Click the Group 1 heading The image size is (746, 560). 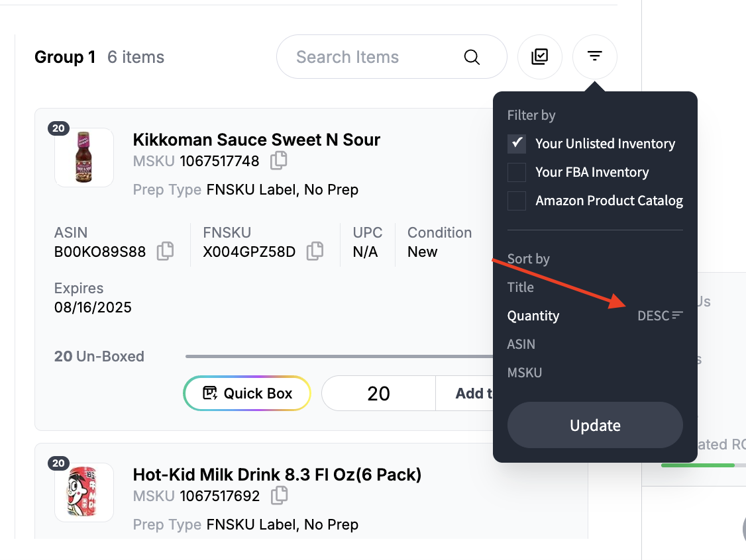(65, 57)
